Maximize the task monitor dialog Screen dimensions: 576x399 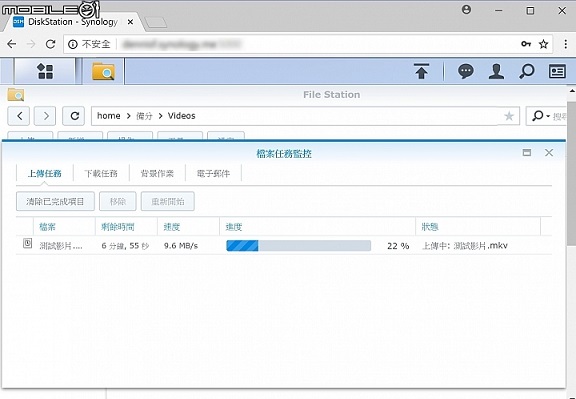tap(527, 152)
